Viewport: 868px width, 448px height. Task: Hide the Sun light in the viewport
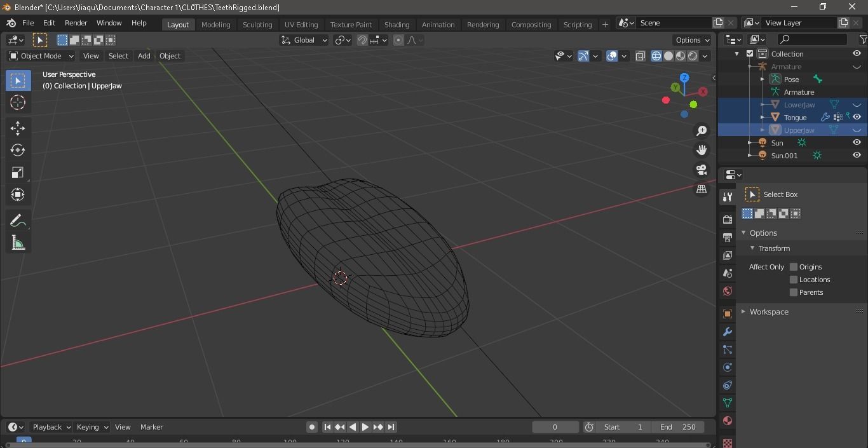point(857,142)
